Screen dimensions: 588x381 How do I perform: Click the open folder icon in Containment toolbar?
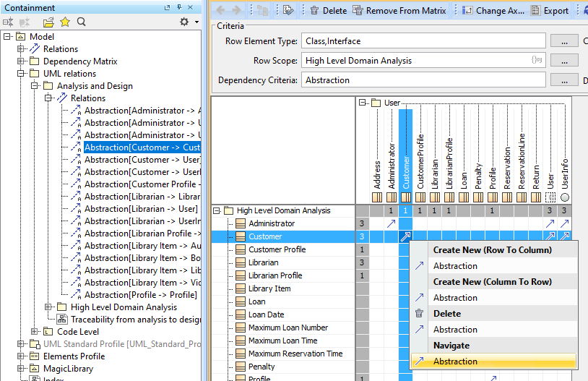pos(48,22)
